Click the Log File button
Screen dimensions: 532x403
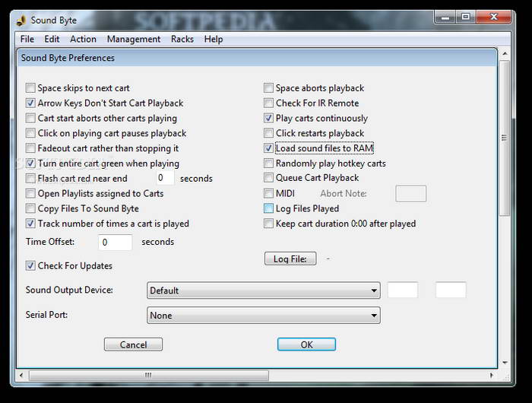pyautogui.click(x=290, y=259)
